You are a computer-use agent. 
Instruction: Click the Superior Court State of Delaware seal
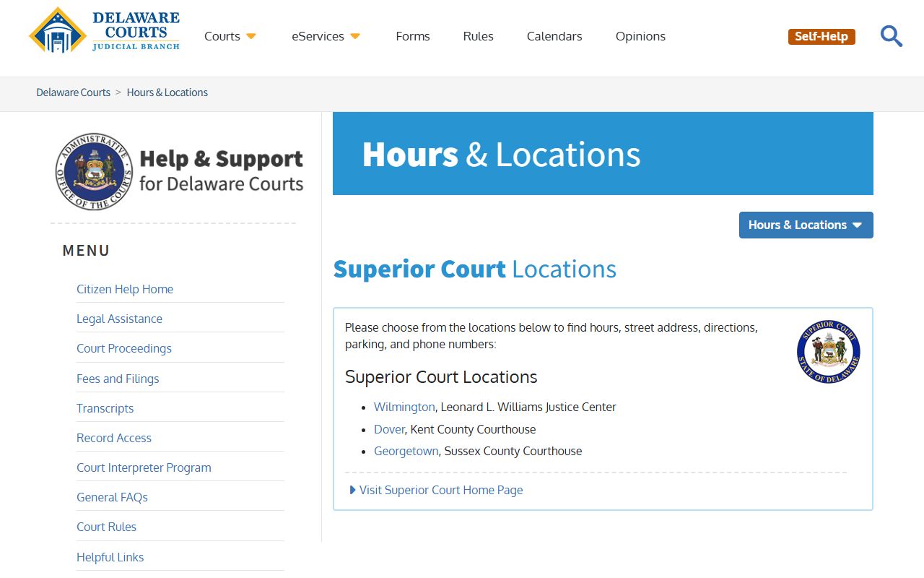point(829,352)
